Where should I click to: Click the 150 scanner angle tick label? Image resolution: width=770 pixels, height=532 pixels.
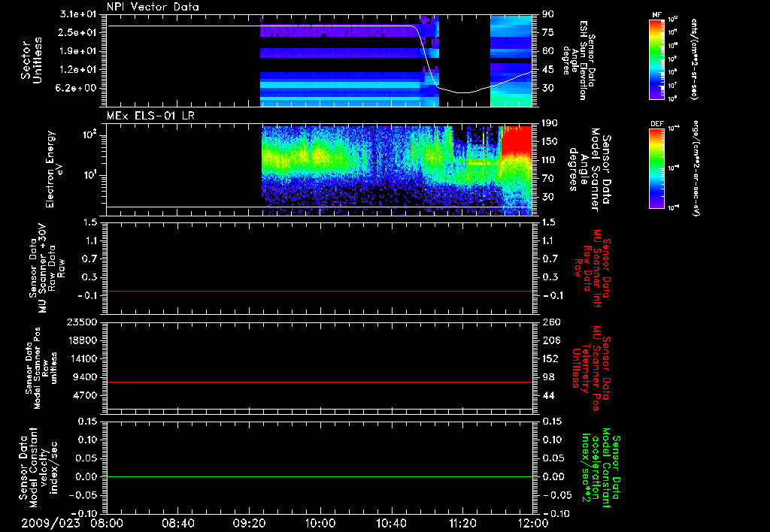tap(550, 141)
